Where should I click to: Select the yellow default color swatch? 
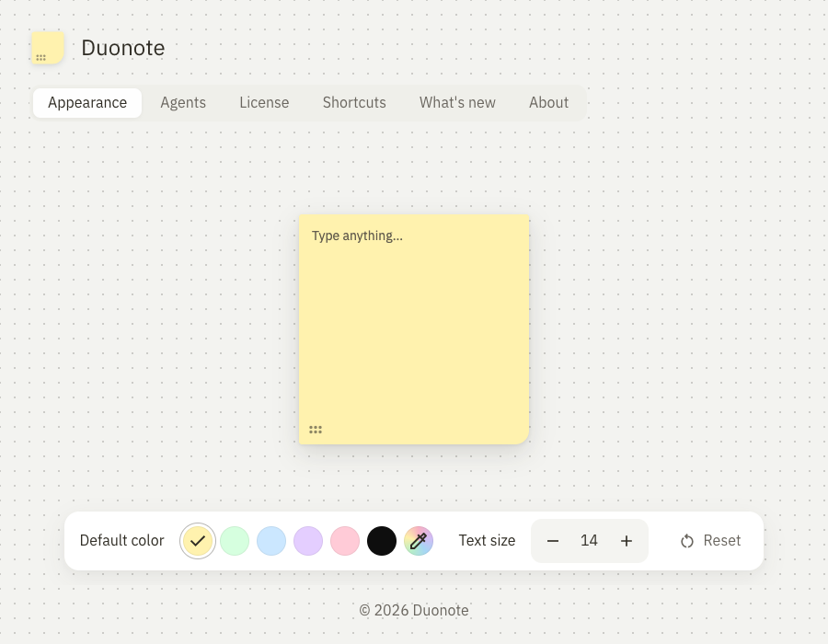(198, 541)
